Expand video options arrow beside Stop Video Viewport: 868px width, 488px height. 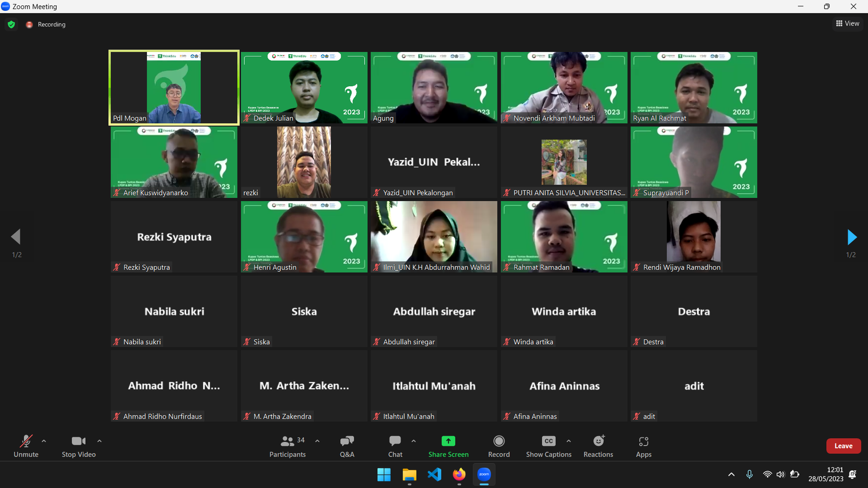[99, 441]
